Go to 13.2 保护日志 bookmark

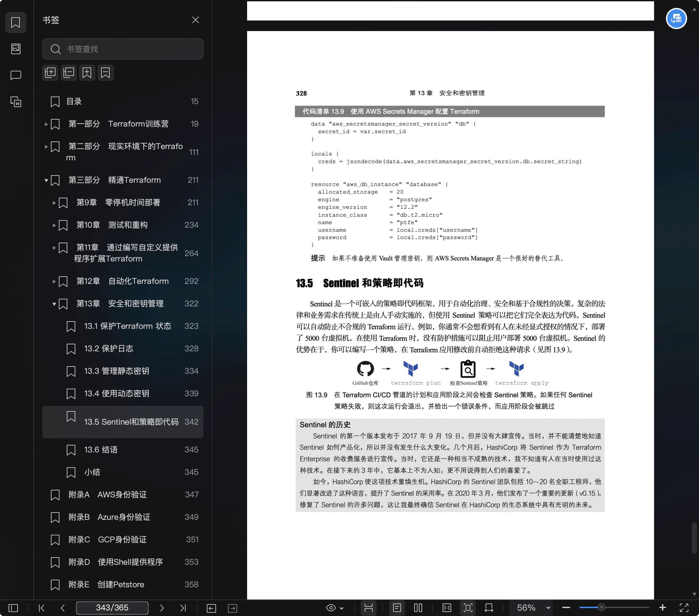point(123,349)
